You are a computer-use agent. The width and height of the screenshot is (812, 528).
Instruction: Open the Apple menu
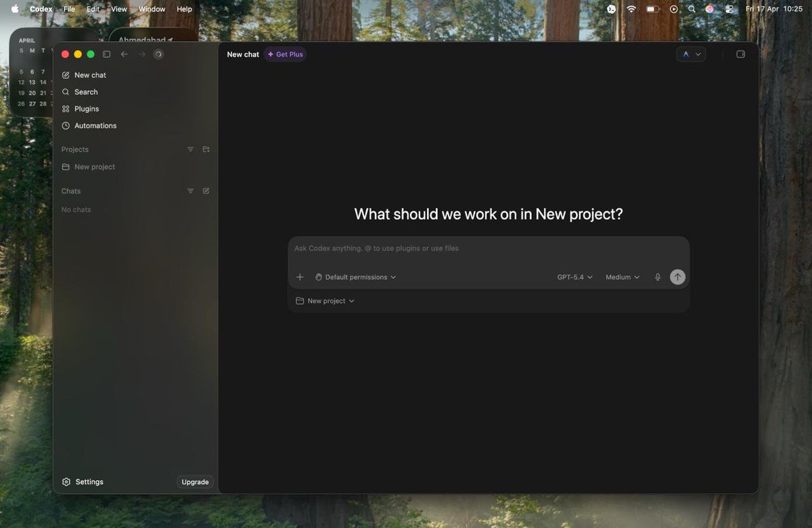point(15,9)
